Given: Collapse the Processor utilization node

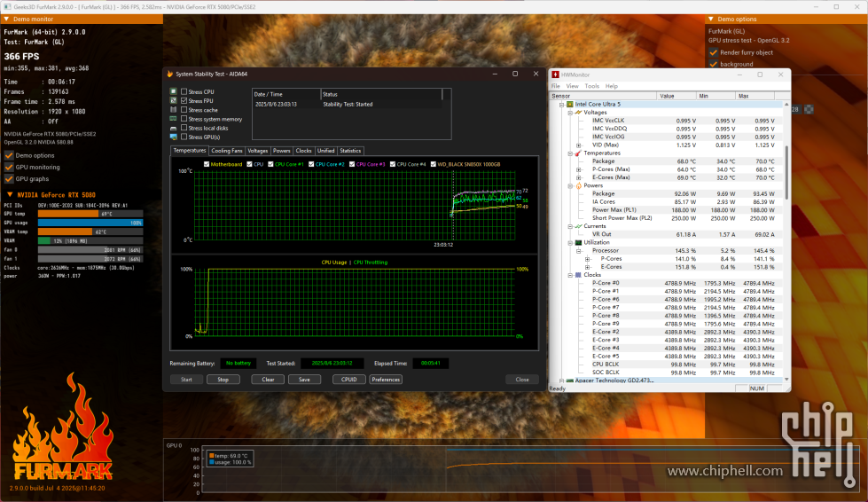Looking at the screenshot, I should pos(579,251).
